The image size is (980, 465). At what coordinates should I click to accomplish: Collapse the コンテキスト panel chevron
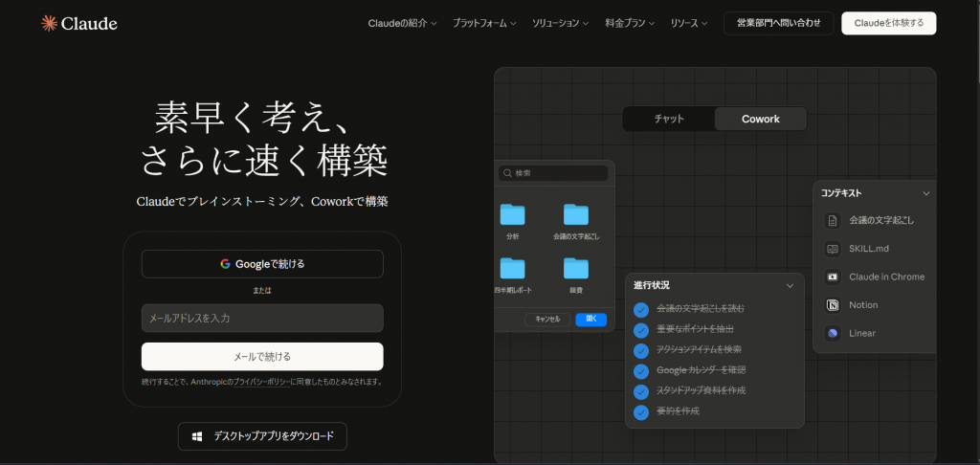coord(925,193)
